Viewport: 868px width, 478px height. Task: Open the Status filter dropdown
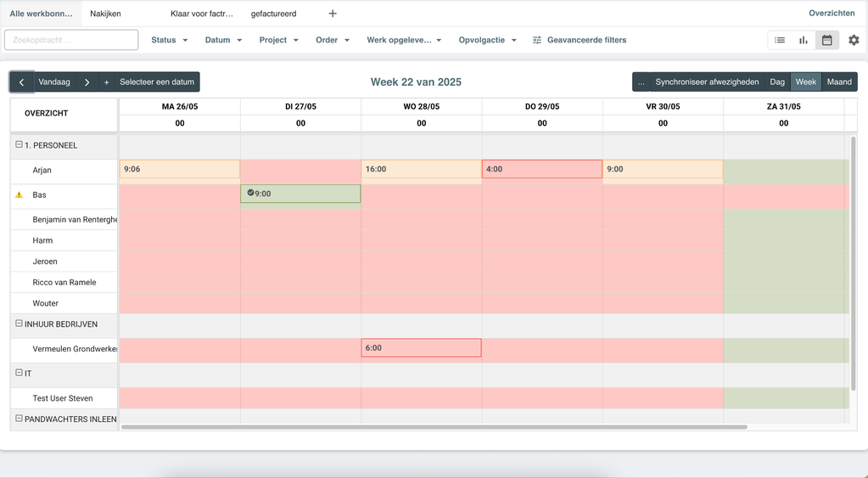click(170, 40)
